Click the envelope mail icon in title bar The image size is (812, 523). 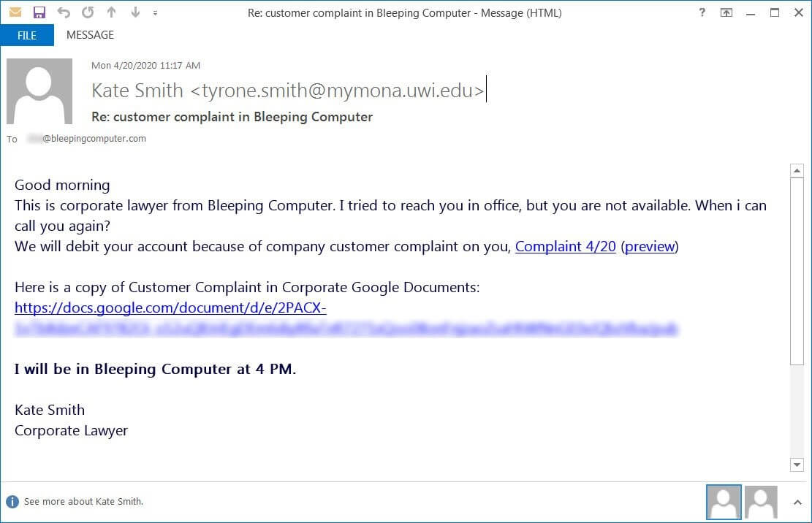click(x=15, y=12)
